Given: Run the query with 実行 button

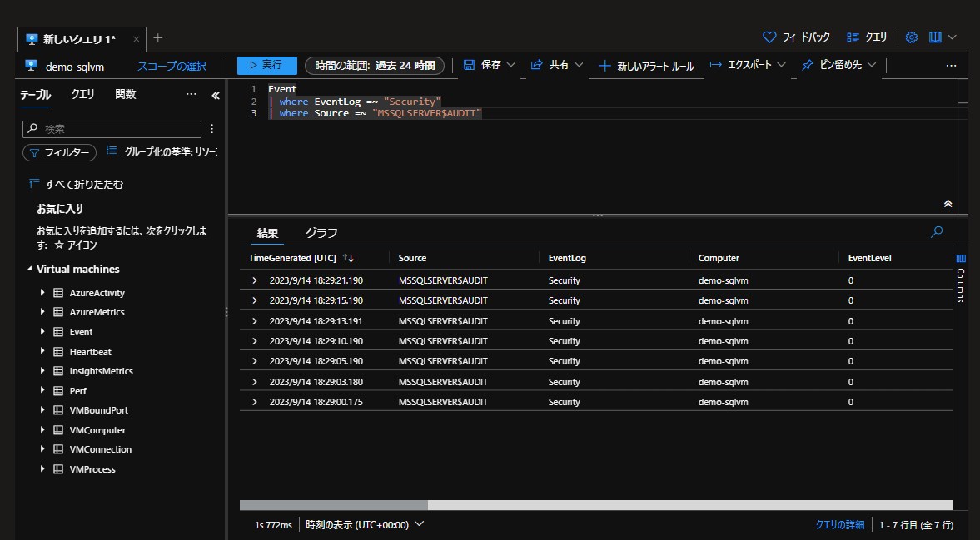Looking at the screenshot, I should pos(267,65).
